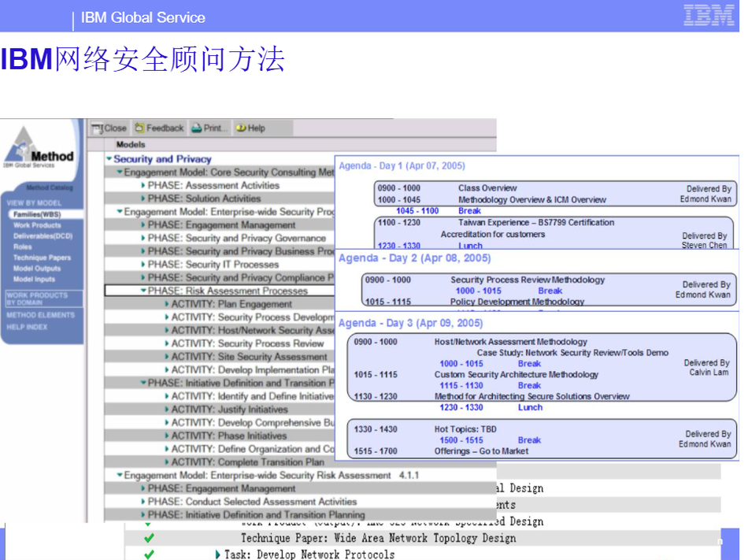Click Work Products By Domain link
Screen dimensions: 748x560
point(37,299)
